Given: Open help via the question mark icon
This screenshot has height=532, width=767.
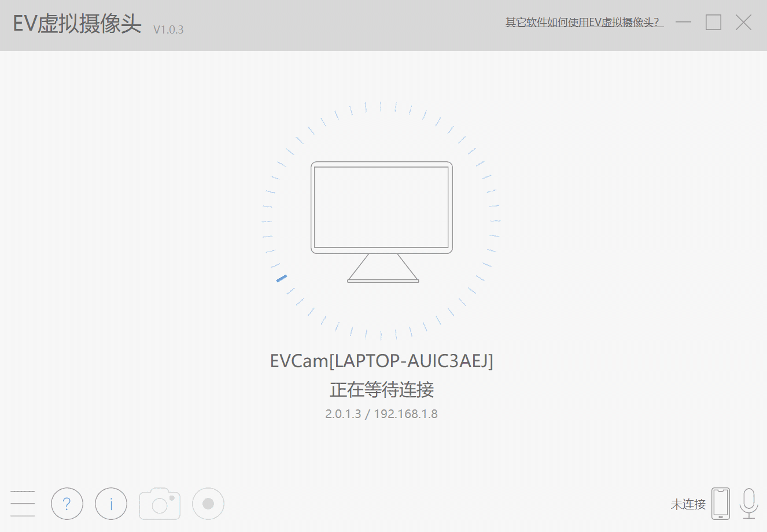Looking at the screenshot, I should coord(67,504).
